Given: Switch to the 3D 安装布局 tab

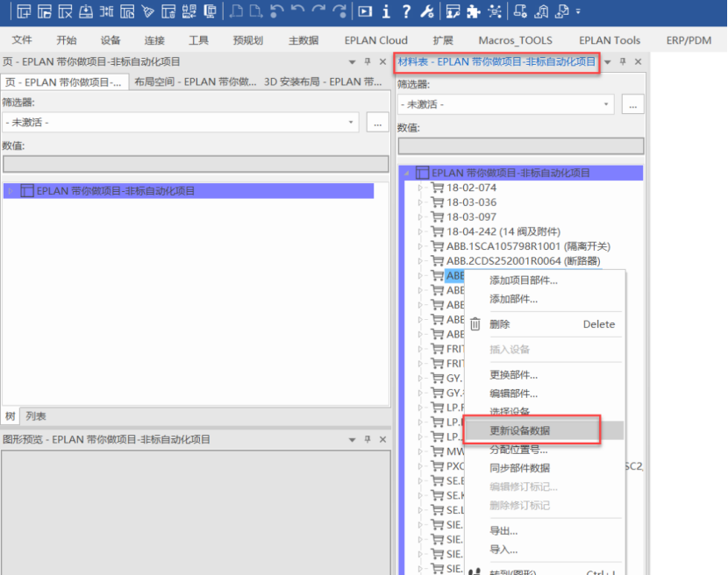Looking at the screenshot, I should coord(323,82).
